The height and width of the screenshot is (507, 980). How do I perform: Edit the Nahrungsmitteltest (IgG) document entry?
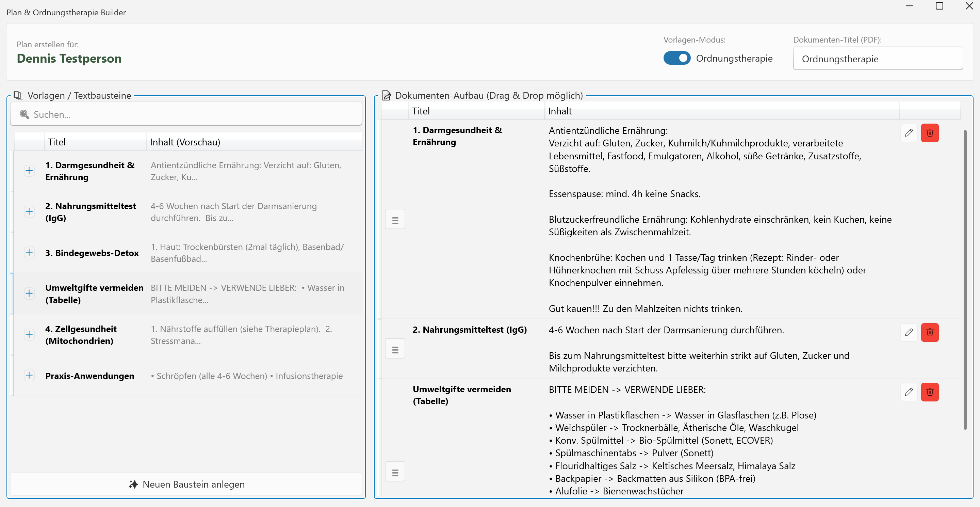[909, 332]
